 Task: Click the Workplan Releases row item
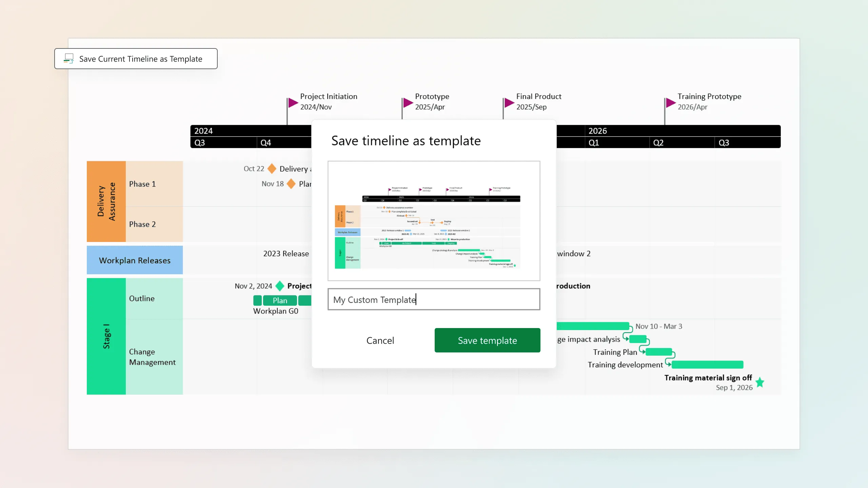[x=135, y=260]
